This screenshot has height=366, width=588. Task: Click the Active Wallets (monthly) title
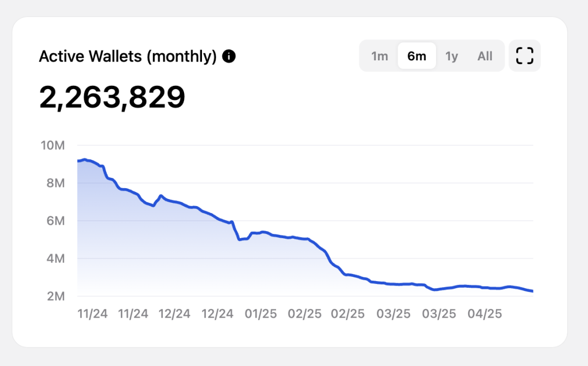128,56
